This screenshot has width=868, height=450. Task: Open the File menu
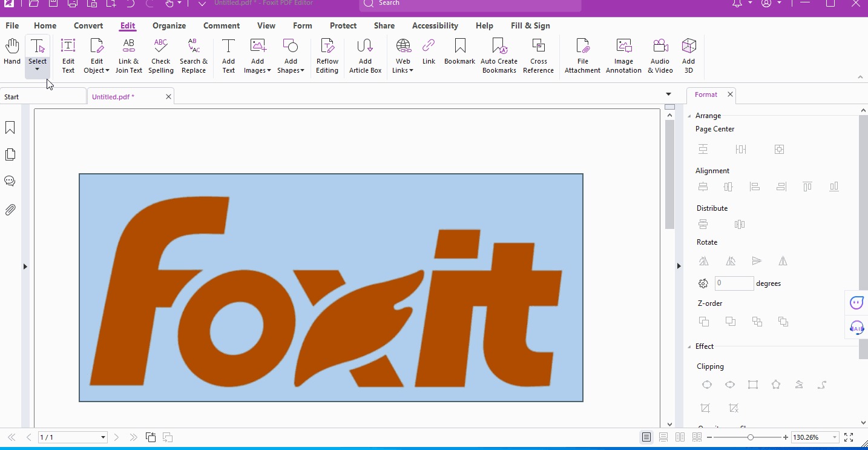point(12,25)
